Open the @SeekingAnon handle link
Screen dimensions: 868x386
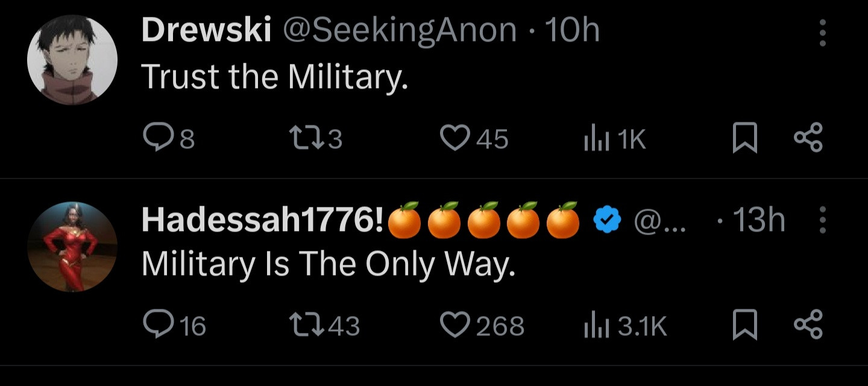(399, 30)
